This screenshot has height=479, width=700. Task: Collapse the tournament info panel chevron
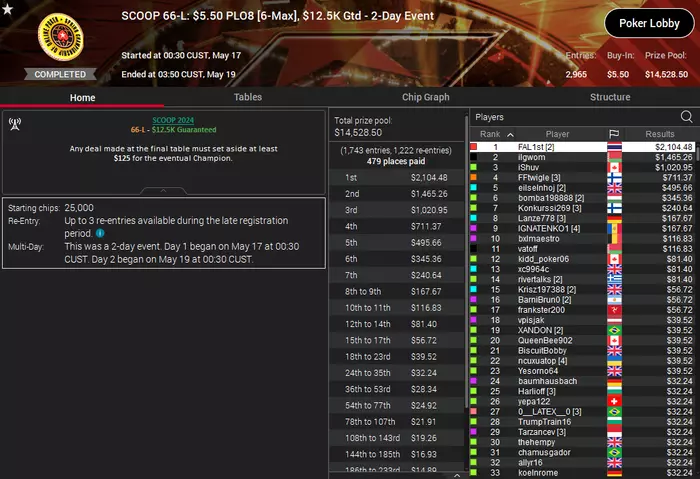click(163, 191)
